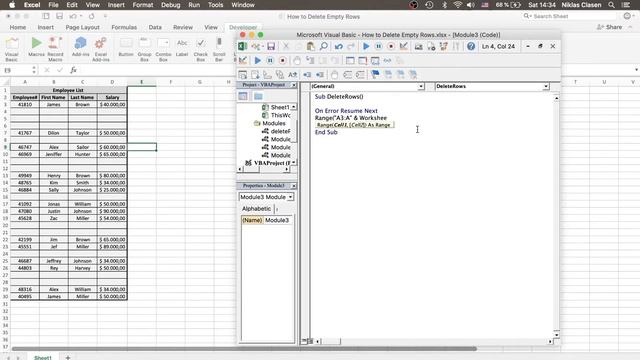The image size is (640, 360).
Task: Open the Tools menu in menu bar
Action: 215,5
